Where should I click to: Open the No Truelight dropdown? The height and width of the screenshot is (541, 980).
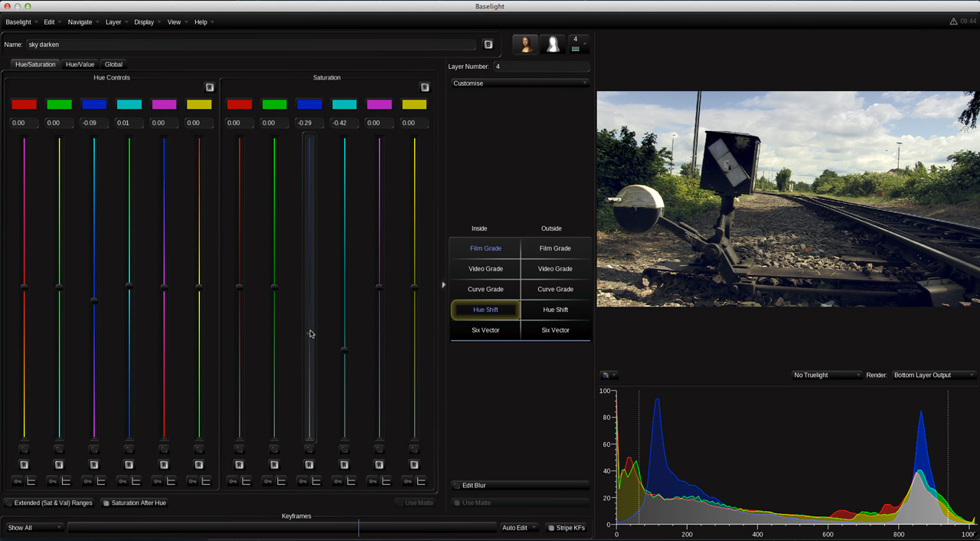826,375
